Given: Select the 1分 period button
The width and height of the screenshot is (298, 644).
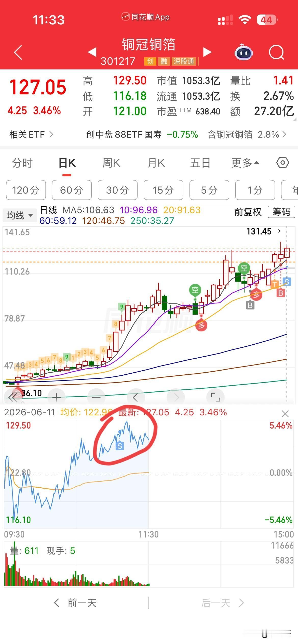Looking at the screenshot, I should (x=255, y=190).
